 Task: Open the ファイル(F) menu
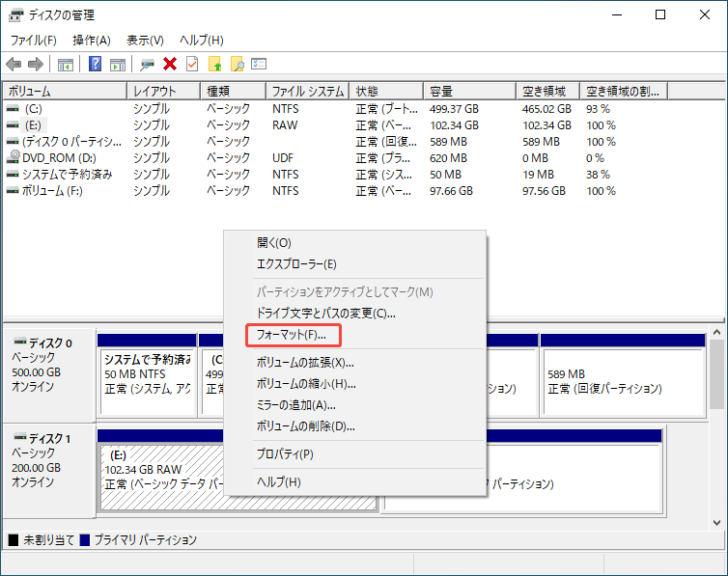pos(34,41)
